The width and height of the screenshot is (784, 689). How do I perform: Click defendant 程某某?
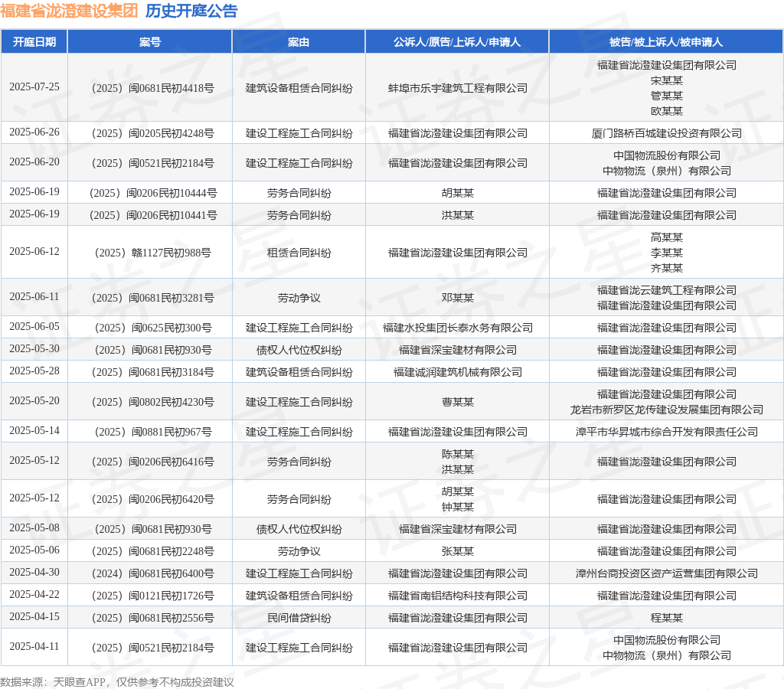(667, 618)
